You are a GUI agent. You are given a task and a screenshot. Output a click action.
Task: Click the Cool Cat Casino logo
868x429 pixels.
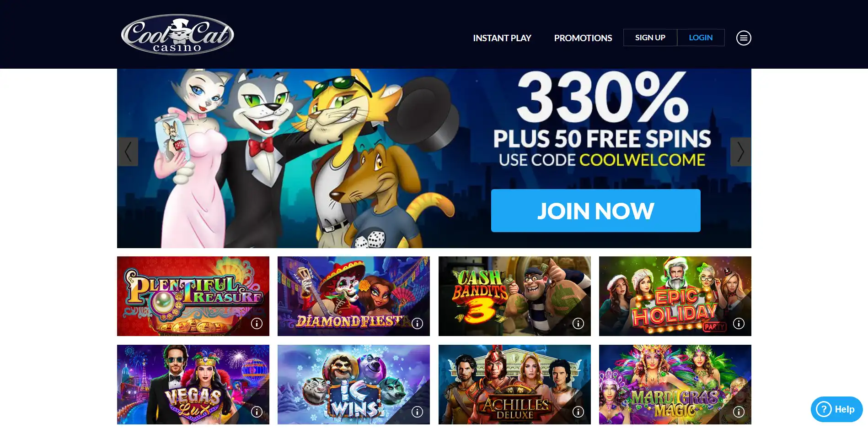click(177, 35)
